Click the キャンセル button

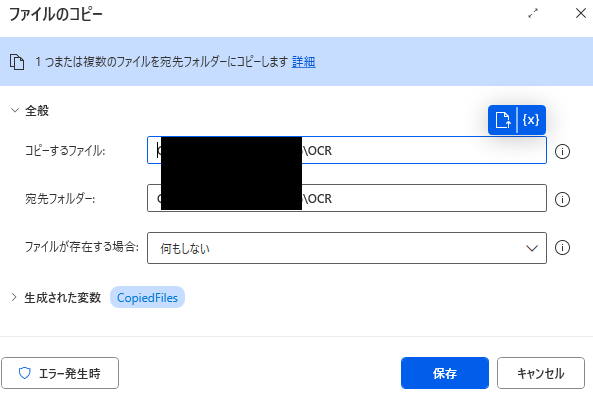point(541,373)
